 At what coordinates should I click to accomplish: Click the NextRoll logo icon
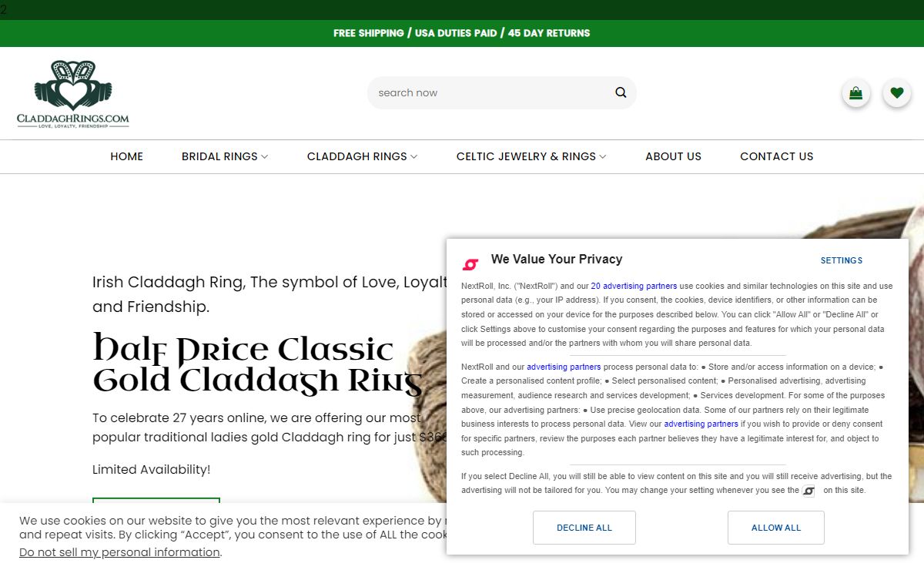(470, 264)
